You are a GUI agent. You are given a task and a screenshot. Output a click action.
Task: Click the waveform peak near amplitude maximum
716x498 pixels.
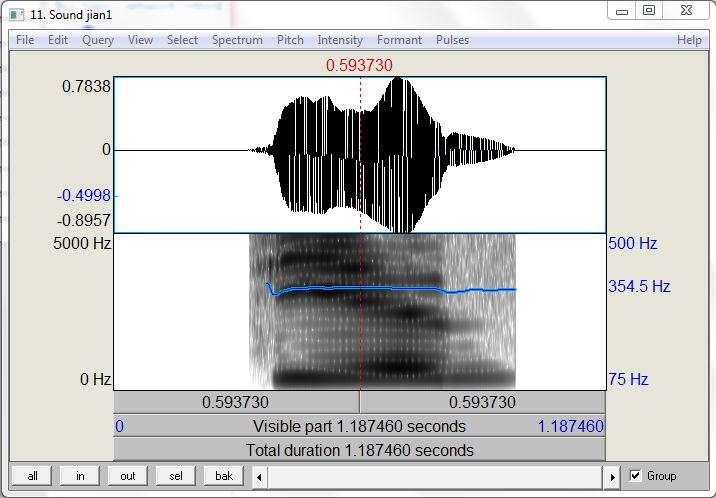pyautogui.click(x=398, y=81)
